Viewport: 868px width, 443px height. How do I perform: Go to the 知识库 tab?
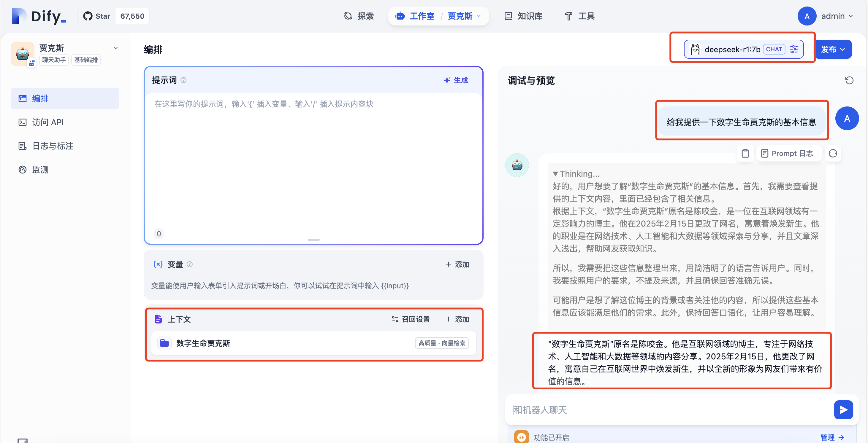click(523, 16)
